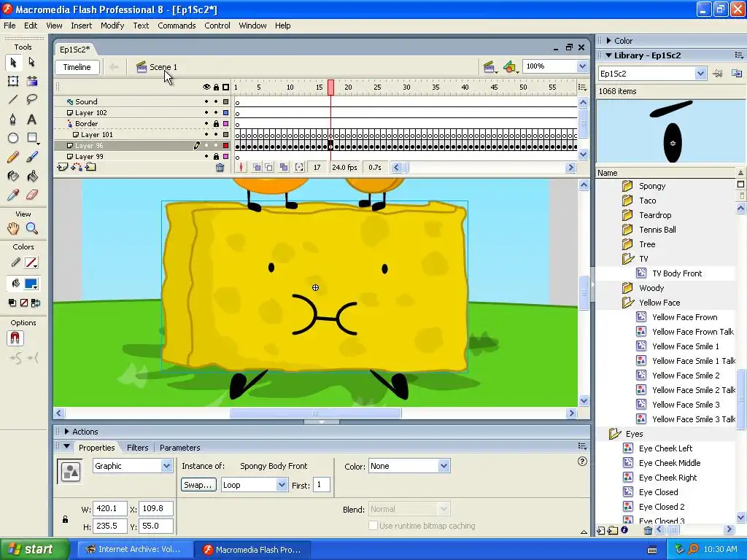Unlock Layer 99 lock icon
The image size is (747, 560).
pos(216,156)
